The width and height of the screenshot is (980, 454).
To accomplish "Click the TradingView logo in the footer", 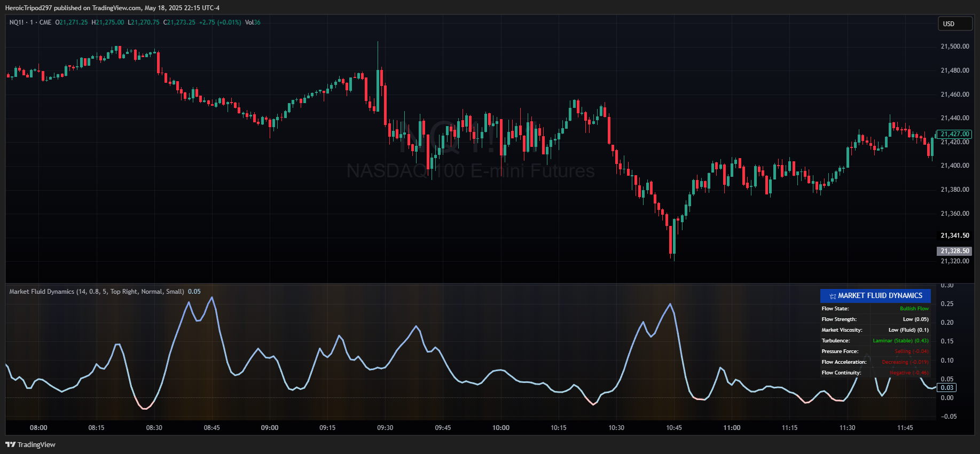I will (30, 444).
